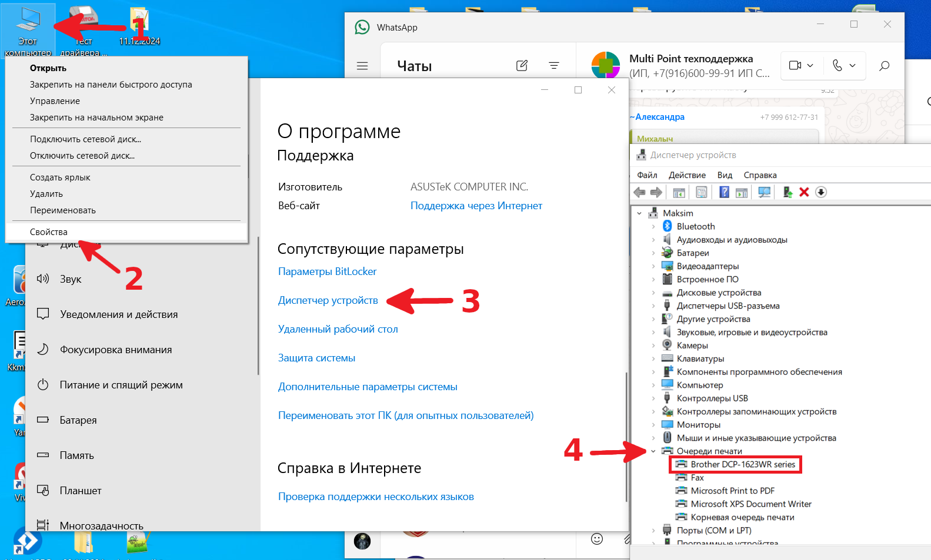
Task: Open the Файл menu in Device Manager
Action: [647, 175]
